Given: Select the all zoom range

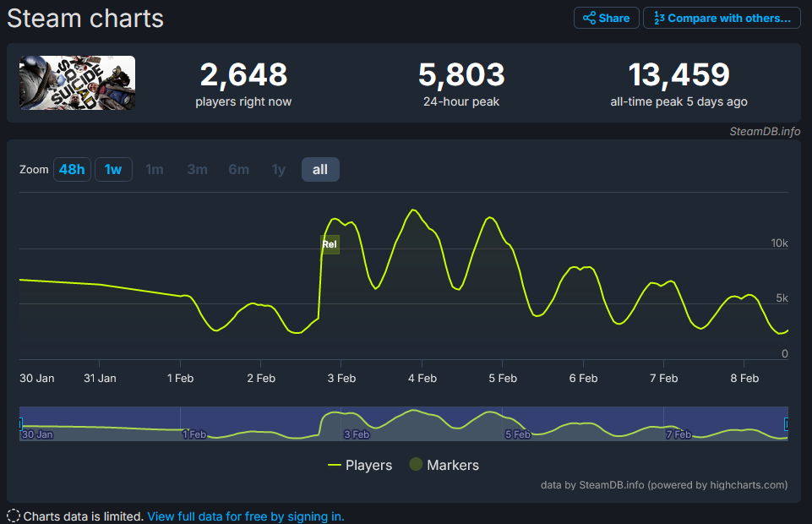Looking at the screenshot, I should [320, 169].
